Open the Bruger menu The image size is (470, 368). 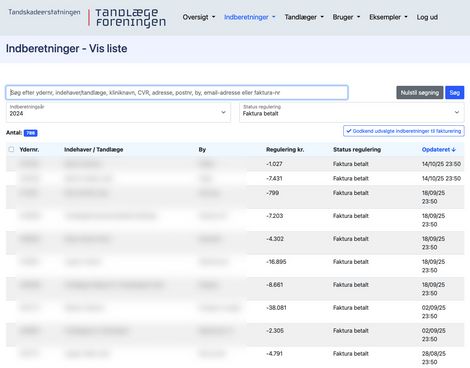[346, 17]
